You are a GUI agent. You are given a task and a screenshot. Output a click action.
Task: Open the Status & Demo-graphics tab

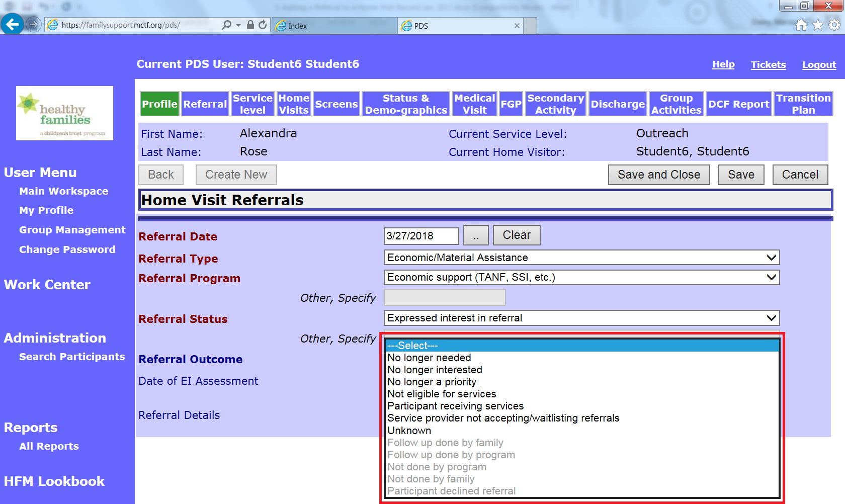406,104
